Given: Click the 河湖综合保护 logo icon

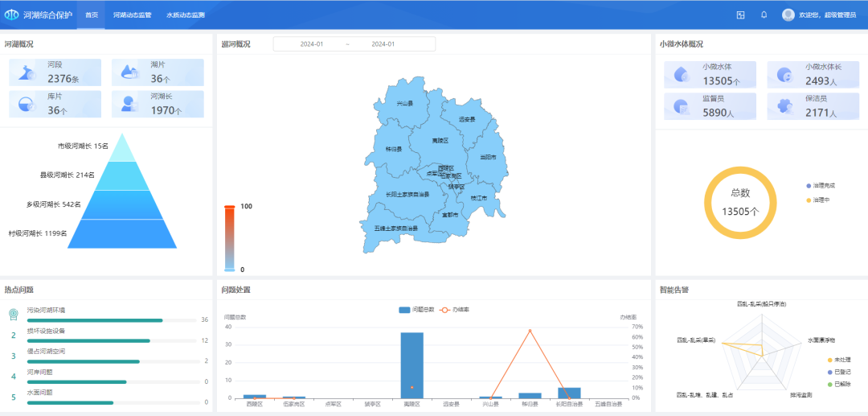Looking at the screenshot, I should (x=12, y=14).
